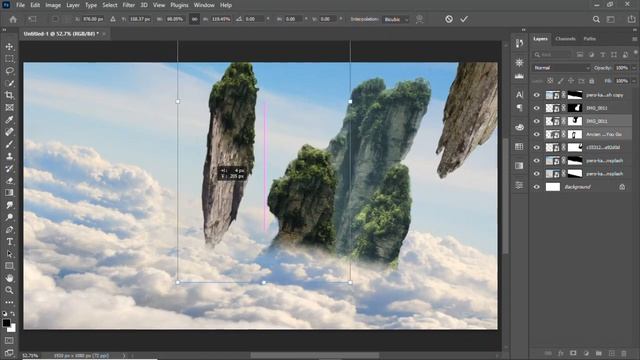Click the background color swatch
The width and height of the screenshot is (640, 360).
click(12, 328)
